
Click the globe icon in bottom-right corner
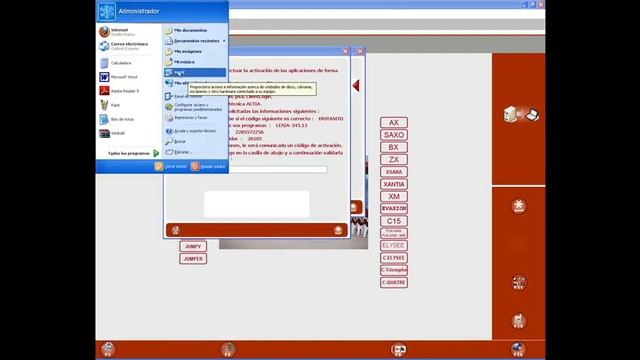(x=518, y=349)
